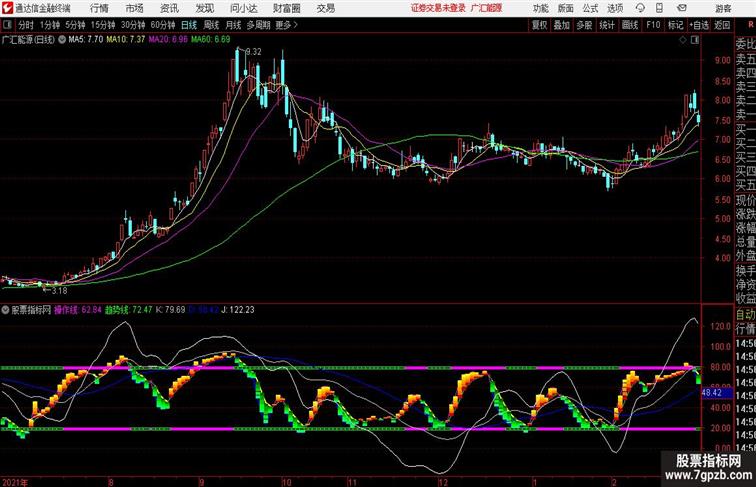Image resolution: width=756 pixels, height=487 pixels.
Task: Expand settings icon next to 股票指标网 indicator
Action: tap(5, 310)
